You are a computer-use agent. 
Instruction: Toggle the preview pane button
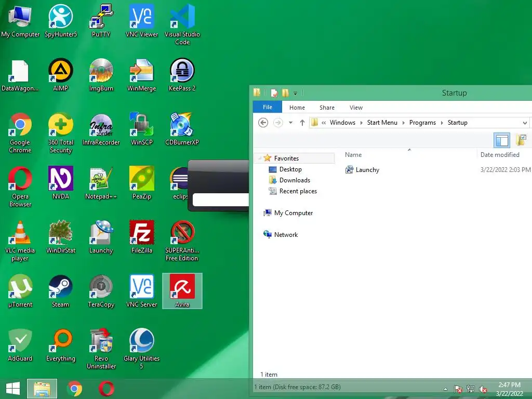(501, 140)
